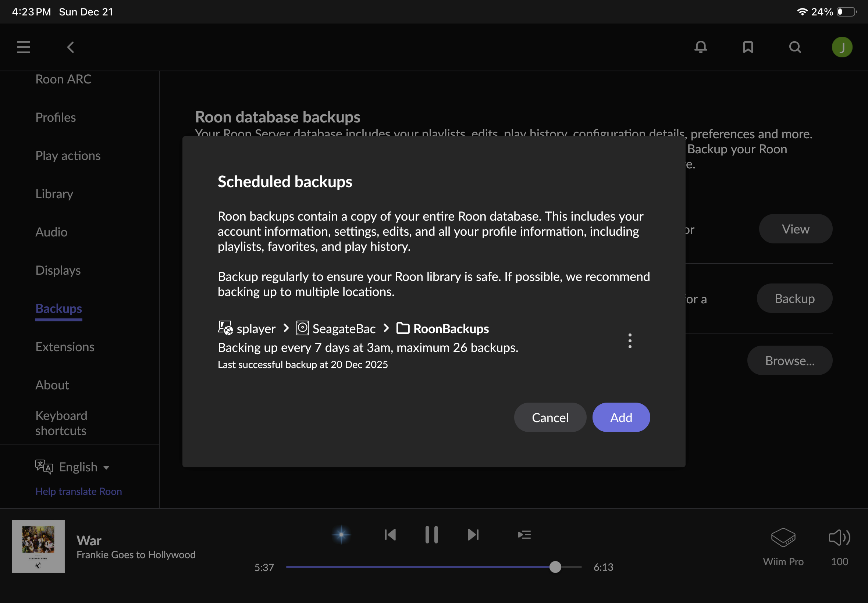Open Extensions settings section
This screenshot has height=603, width=868.
click(65, 347)
